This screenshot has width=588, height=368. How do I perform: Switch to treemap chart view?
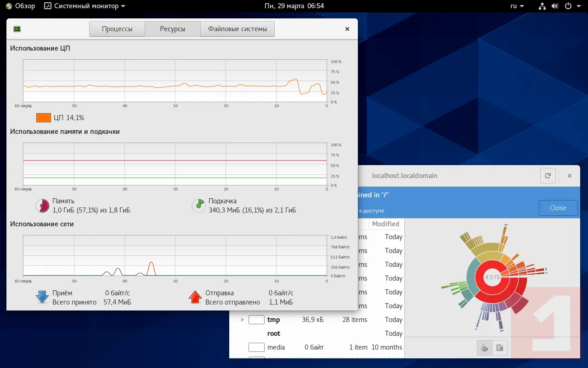pos(500,348)
